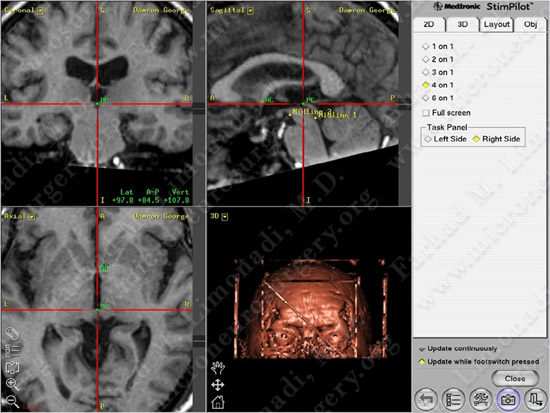Screen dimensions: 550x413
Task: Open the 3D view dropdown
Action: click(x=225, y=217)
